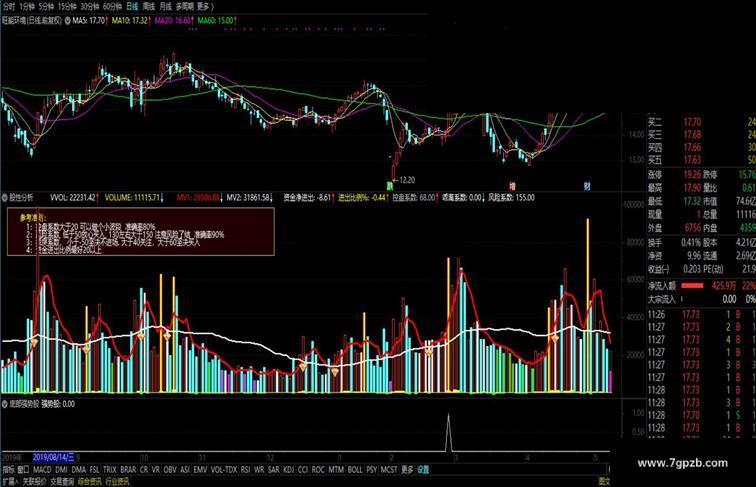Open 更多 indicators in the indicator bar

[407, 469]
